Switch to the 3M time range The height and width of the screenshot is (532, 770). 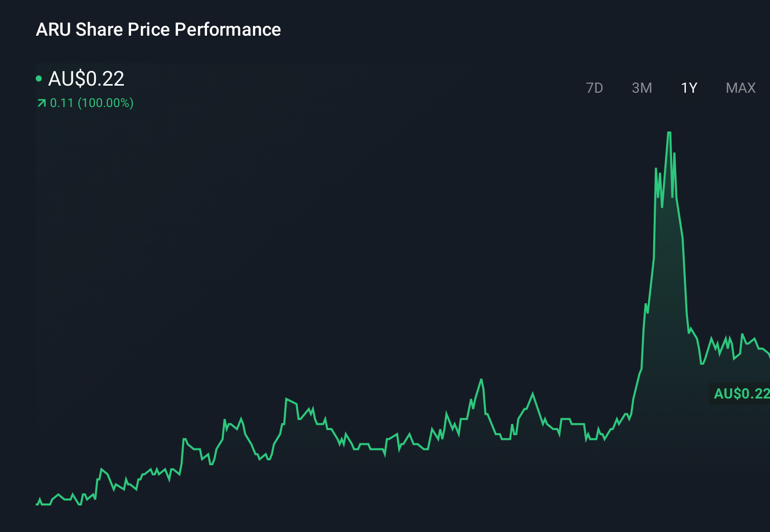[641, 88]
